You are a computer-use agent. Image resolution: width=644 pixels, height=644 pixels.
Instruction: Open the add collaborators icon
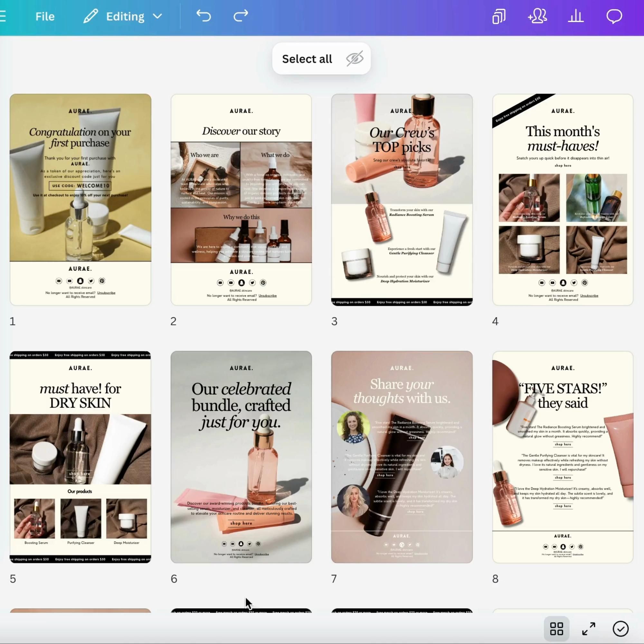(537, 16)
